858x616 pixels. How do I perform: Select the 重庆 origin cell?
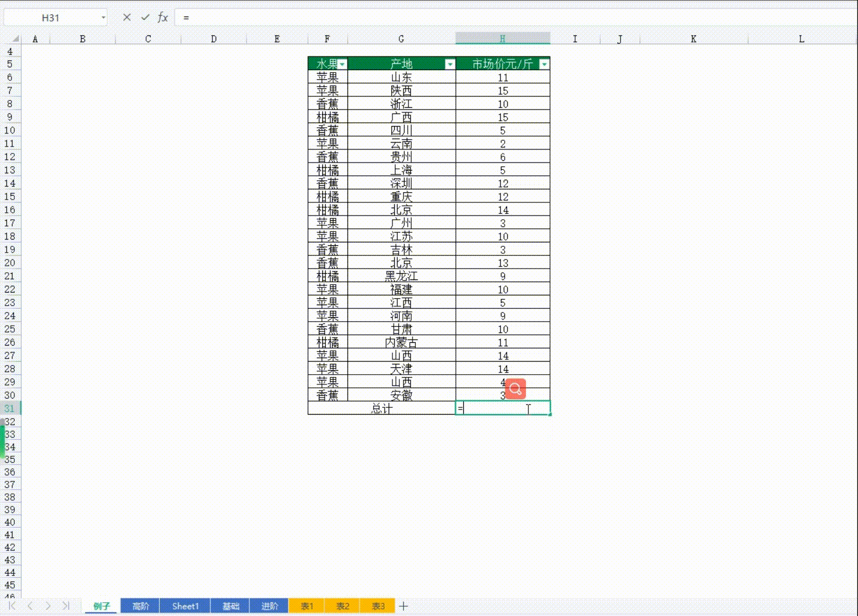(x=402, y=196)
